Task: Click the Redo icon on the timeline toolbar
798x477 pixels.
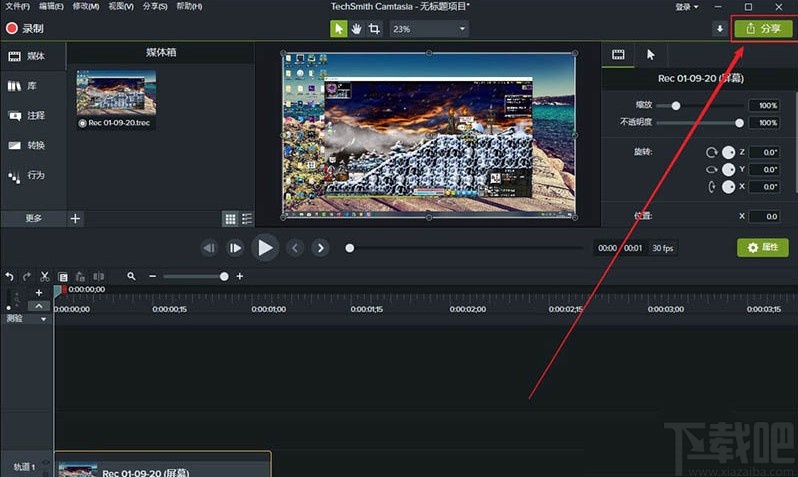Action: (27, 276)
